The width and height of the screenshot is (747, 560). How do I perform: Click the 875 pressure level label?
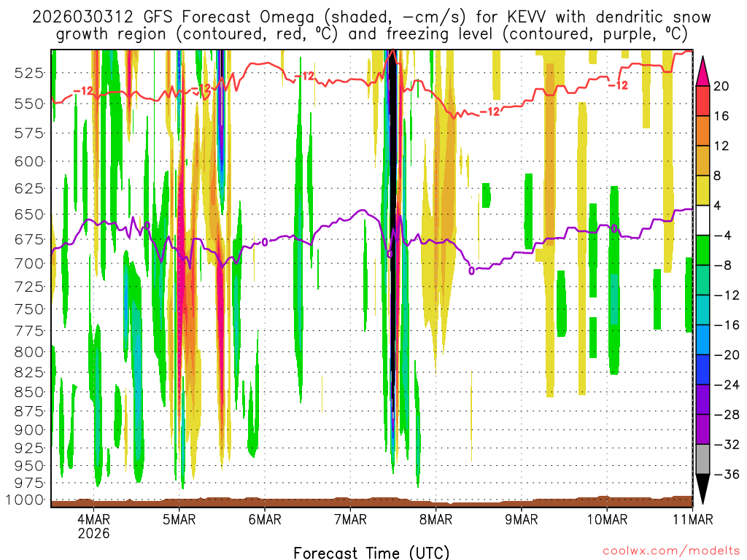pos(28,411)
